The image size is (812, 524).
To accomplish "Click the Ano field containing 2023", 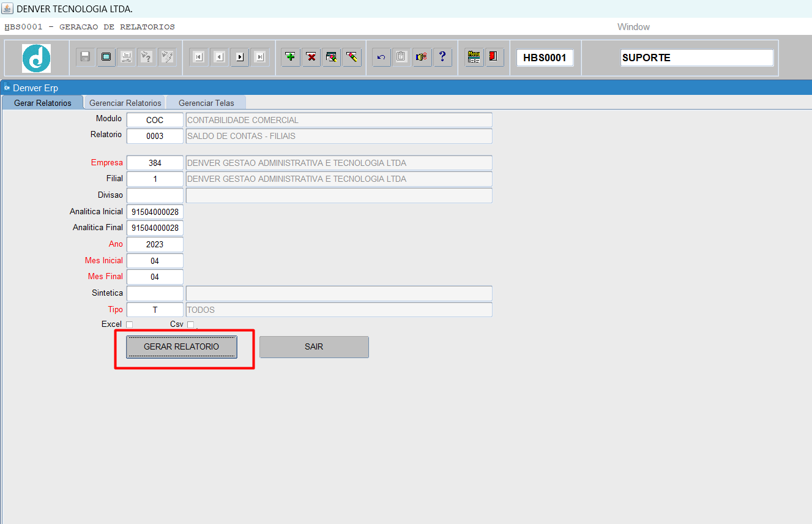I will (155, 244).
